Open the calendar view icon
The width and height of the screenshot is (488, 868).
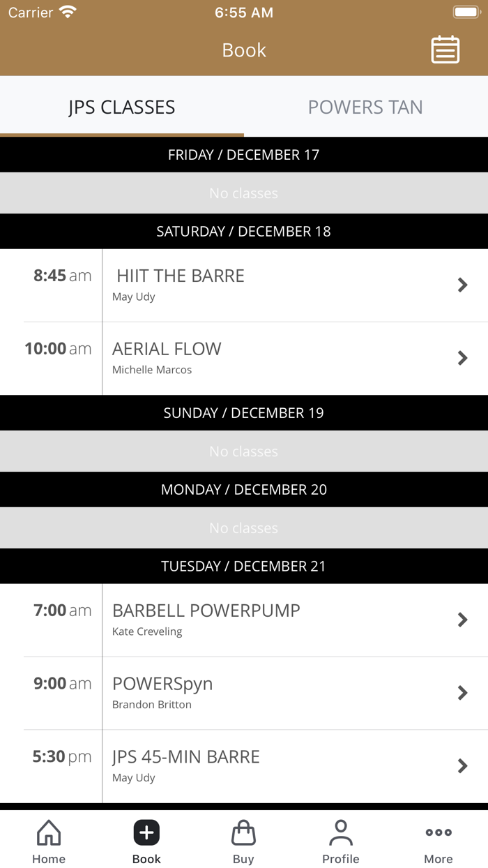445,50
